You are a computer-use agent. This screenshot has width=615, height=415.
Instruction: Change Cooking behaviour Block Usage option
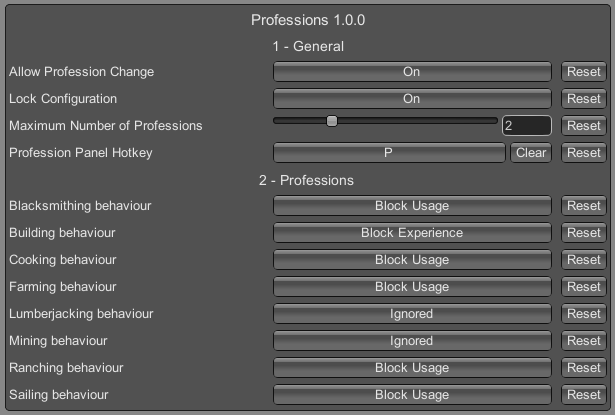coord(412,260)
